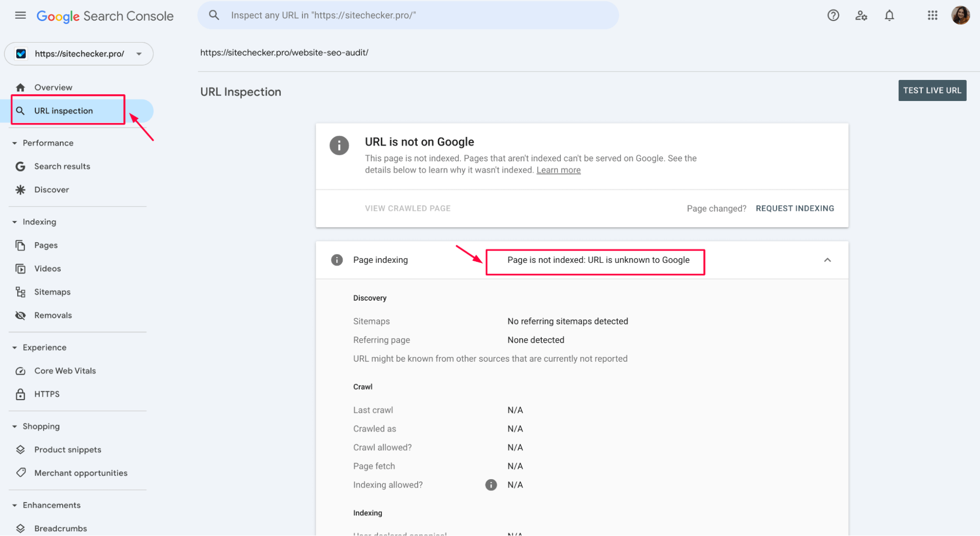This screenshot has width=980, height=536.
Task: Open Sitemaps page
Action: 52,292
